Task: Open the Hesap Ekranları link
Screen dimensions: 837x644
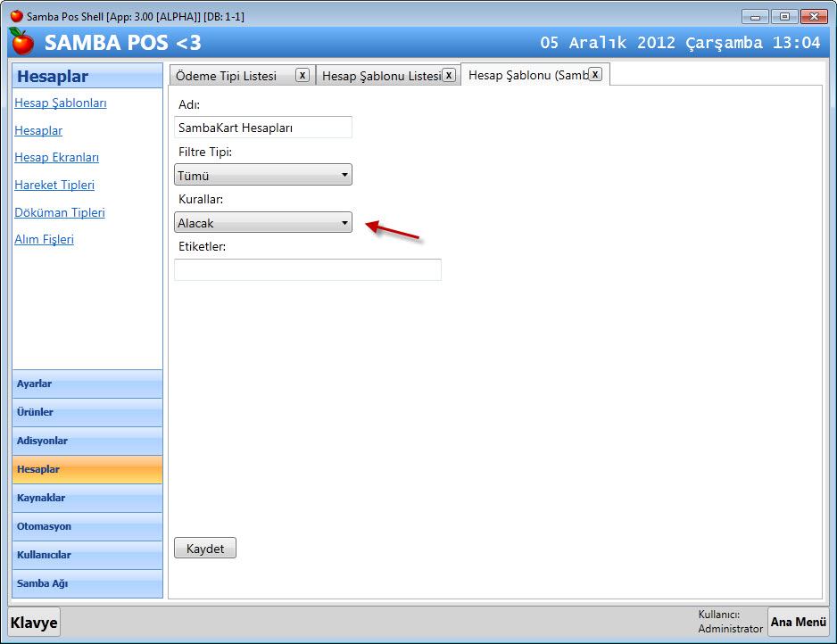Action: click(x=56, y=158)
